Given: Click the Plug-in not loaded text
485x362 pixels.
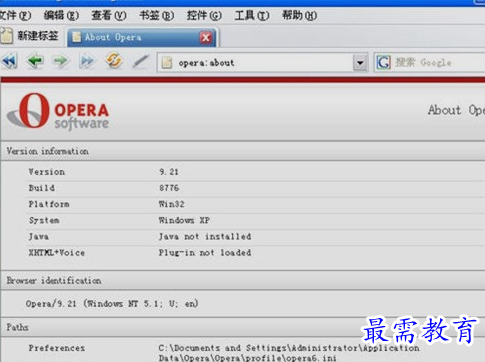Looking at the screenshot, I should [205, 253].
